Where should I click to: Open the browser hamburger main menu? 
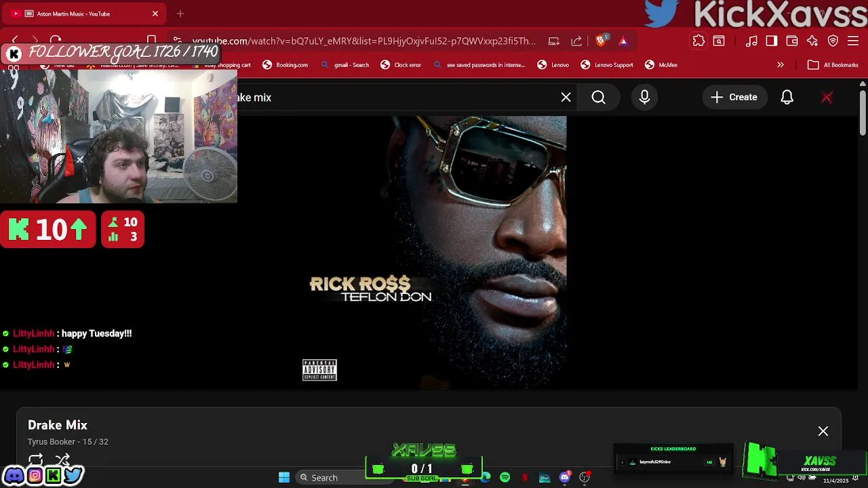pyautogui.click(x=854, y=41)
